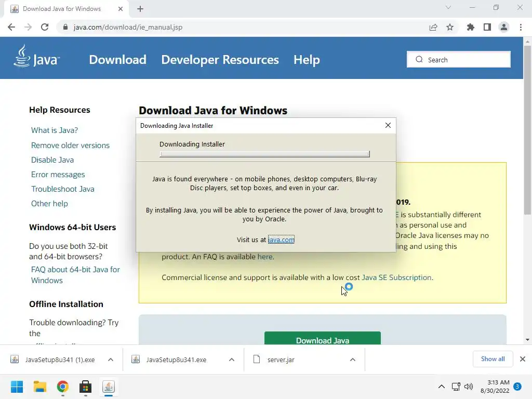Click the Java logo in the site header
This screenshot has height=399, width=532.
tap(37, 57)
